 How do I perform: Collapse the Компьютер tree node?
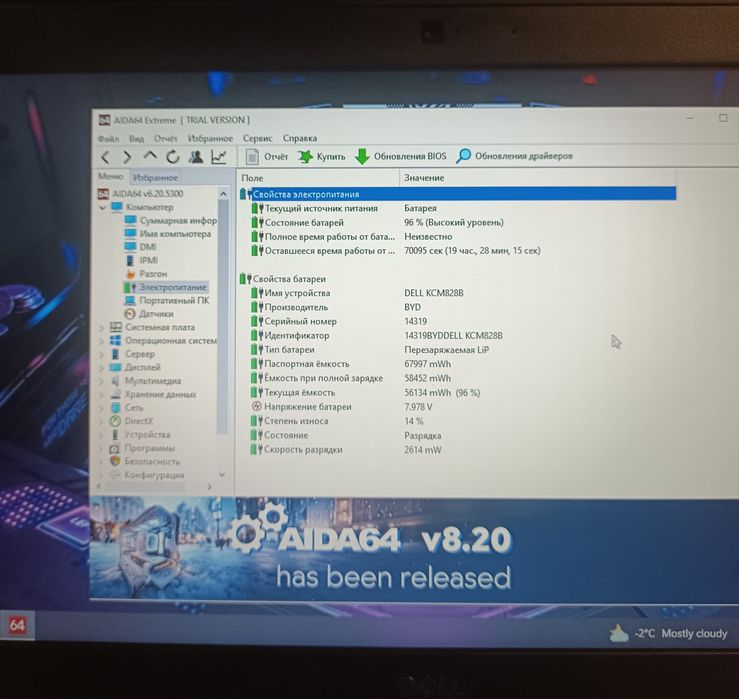click(102, 207)
